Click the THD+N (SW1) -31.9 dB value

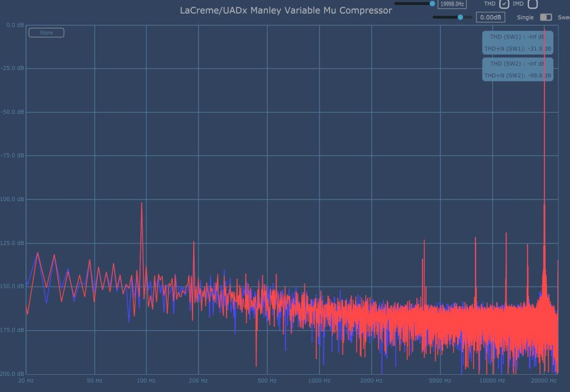(x=518, y=49)
